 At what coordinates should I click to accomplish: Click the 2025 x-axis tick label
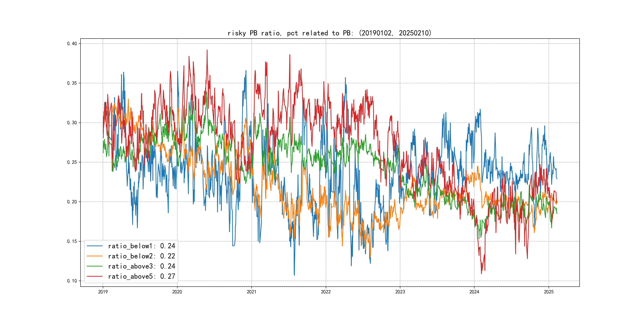[549, 292]
